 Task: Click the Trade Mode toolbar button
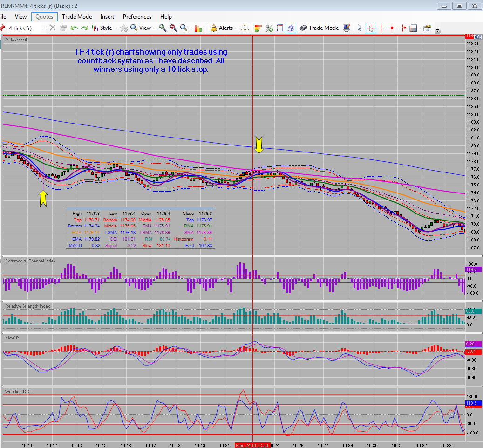[x=320, y=28]
